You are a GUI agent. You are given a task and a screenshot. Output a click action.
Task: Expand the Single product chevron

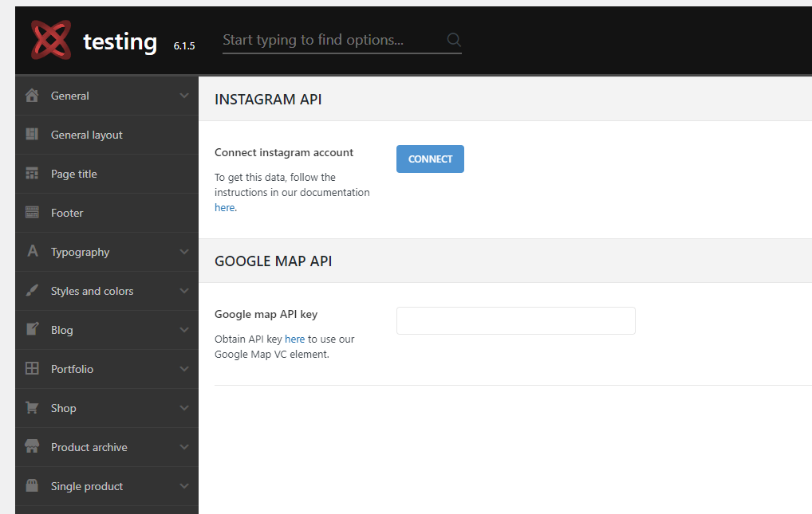click(183, 486)
